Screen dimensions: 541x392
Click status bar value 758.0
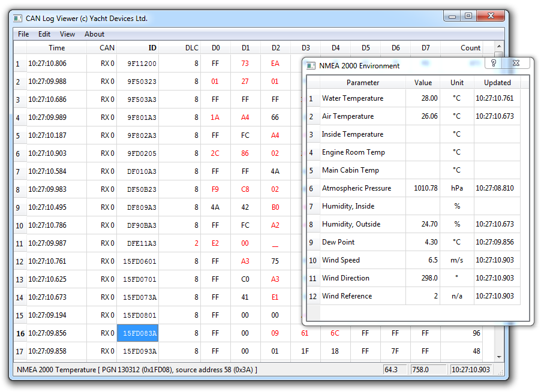428,370
